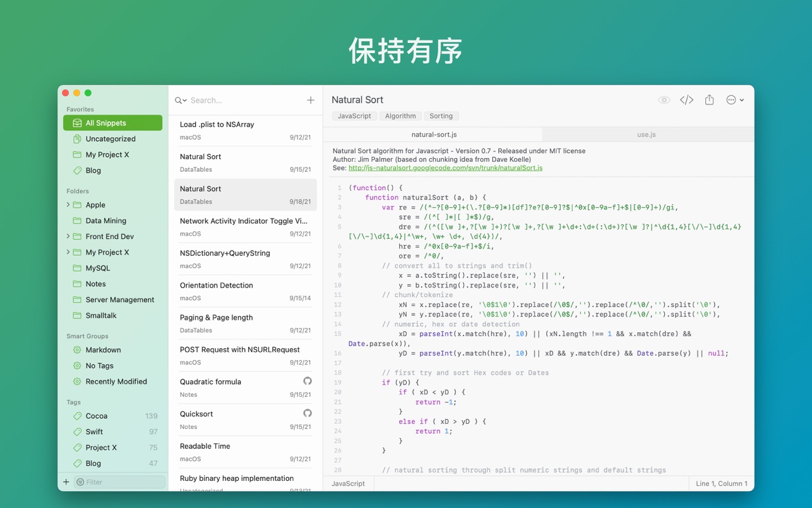812x508 pixels.
Task: Open the Load .plist to NSArray snippet
Action: click(246, 131)
